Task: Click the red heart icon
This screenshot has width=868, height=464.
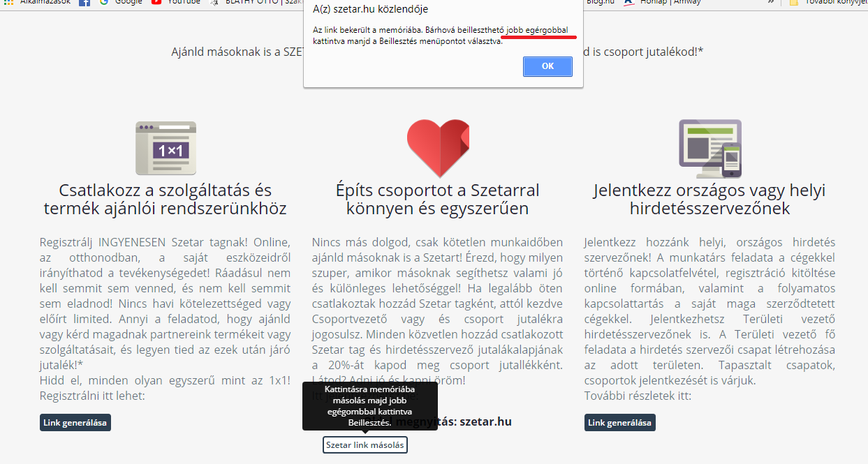Action: coord(438,148)
